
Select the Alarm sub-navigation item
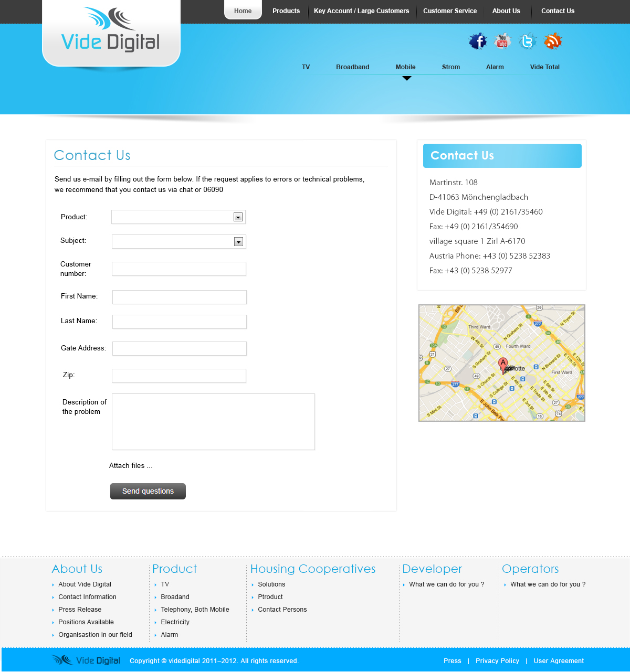click(x=495, y=67)
